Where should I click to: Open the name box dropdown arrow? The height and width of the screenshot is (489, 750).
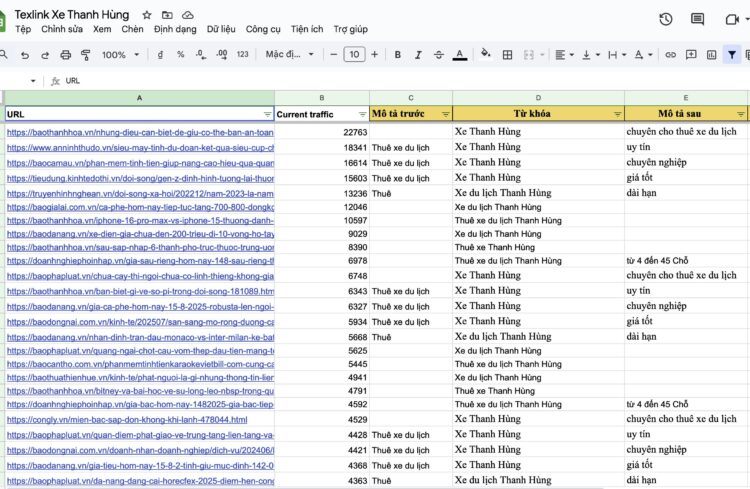click(x=33, y=81)
